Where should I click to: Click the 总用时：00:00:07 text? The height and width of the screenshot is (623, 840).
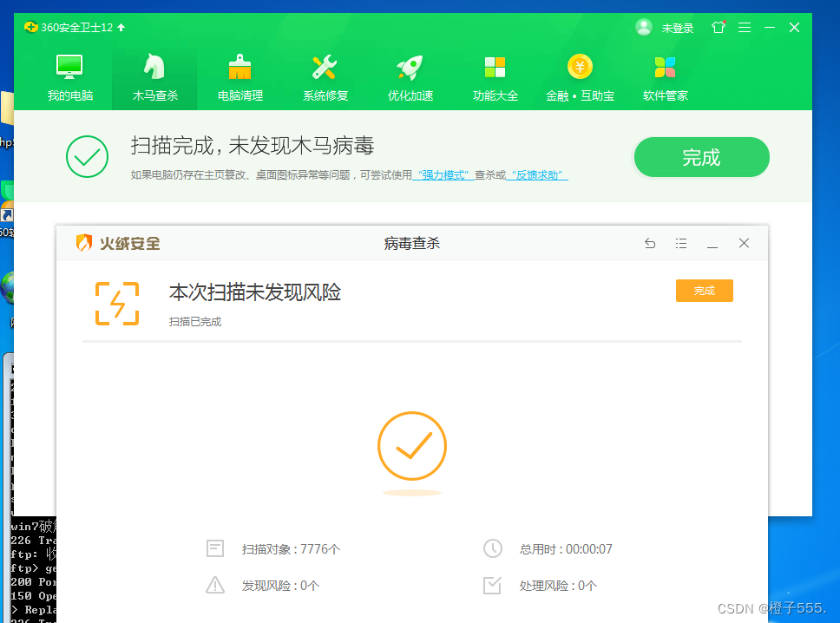(x=566, y=549)
